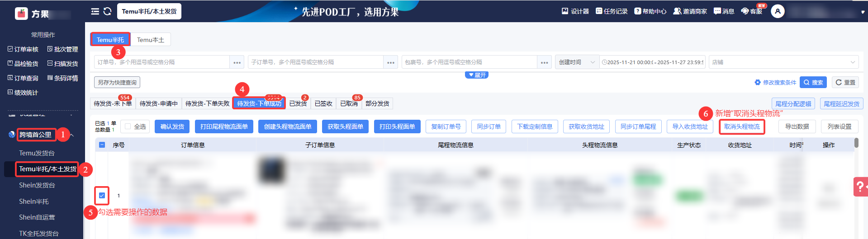
Task: Open 批次管理 shortcut icon
Action: (50, 49)
